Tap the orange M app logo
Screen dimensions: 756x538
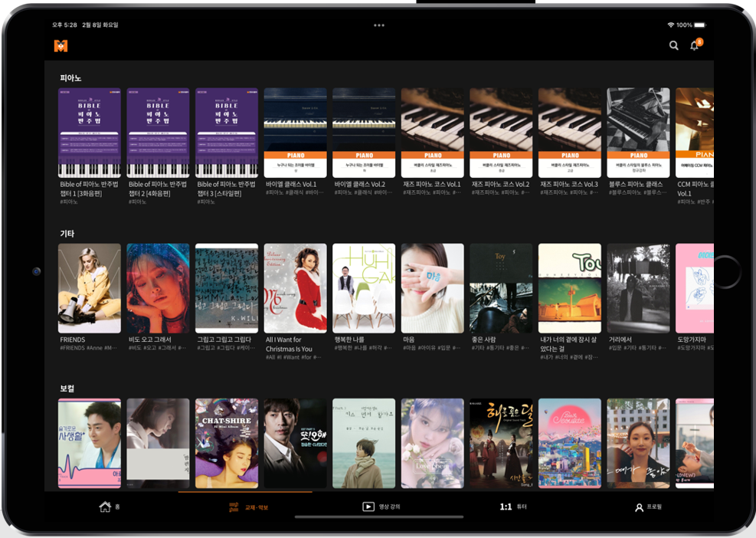point(61,46)
